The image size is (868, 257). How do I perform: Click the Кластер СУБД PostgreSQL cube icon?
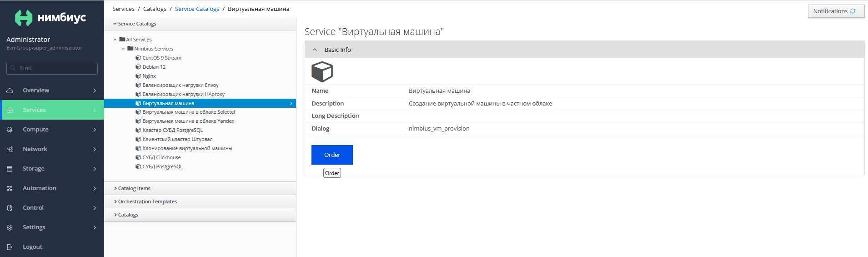138,130
